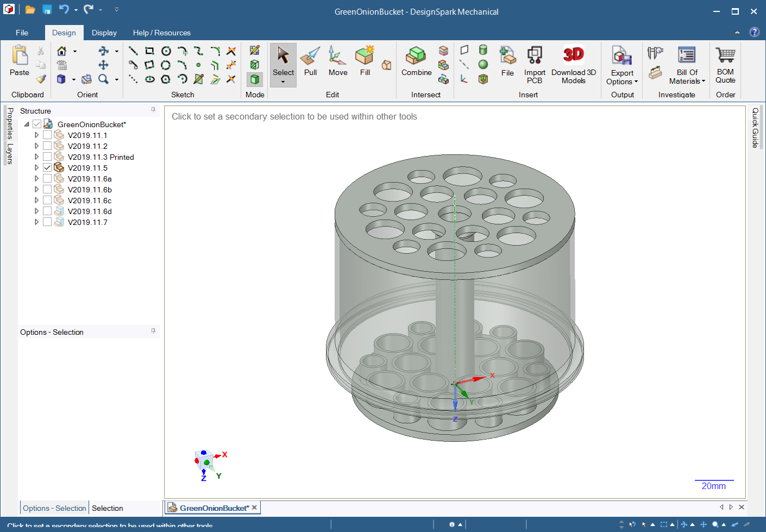Click the Home view icon

click(x=62, y=51)
